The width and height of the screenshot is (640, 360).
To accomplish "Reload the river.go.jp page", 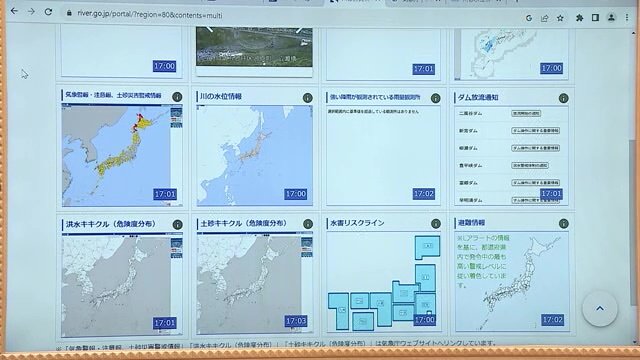I will click(48, 12).
